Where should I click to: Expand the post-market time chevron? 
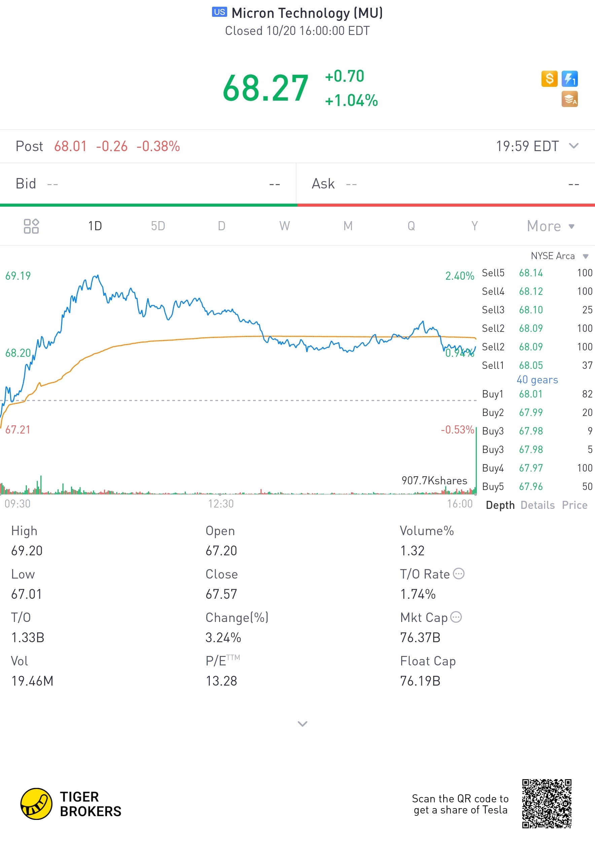click(574, 146)
